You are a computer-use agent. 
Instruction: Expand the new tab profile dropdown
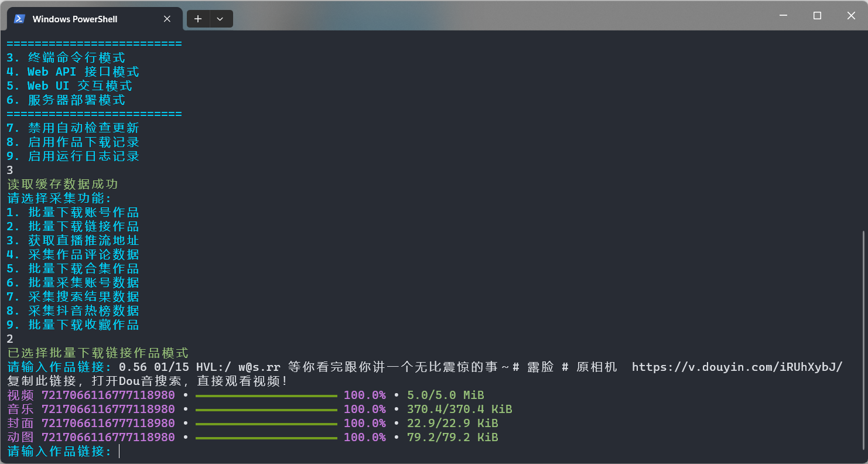(x=220, y=19)
